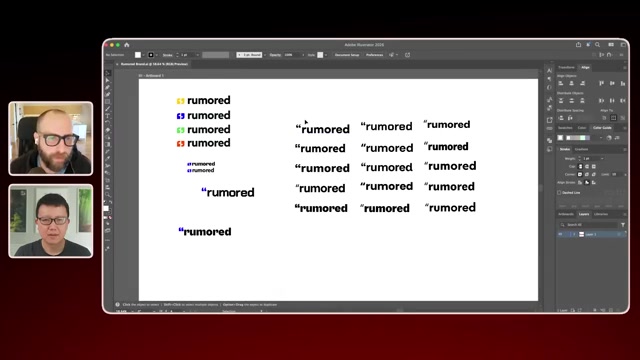Switch to the Color tab
640x360 pixels.
(582, 128)
